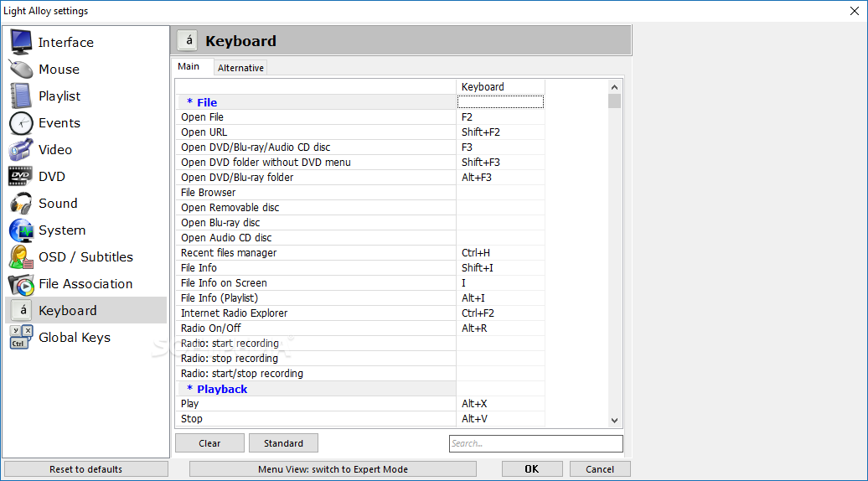Click the scrollbar thumb of shortcut list

614,101
